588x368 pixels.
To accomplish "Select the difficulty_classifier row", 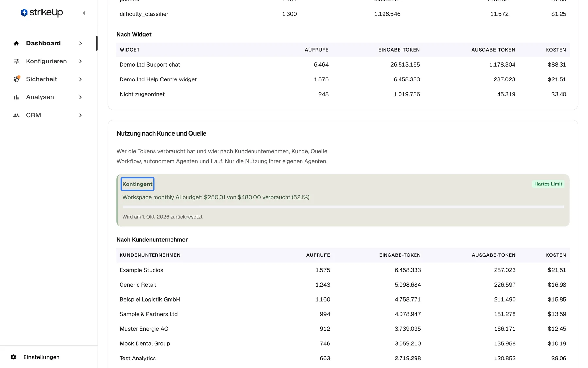I will (343, 14).
